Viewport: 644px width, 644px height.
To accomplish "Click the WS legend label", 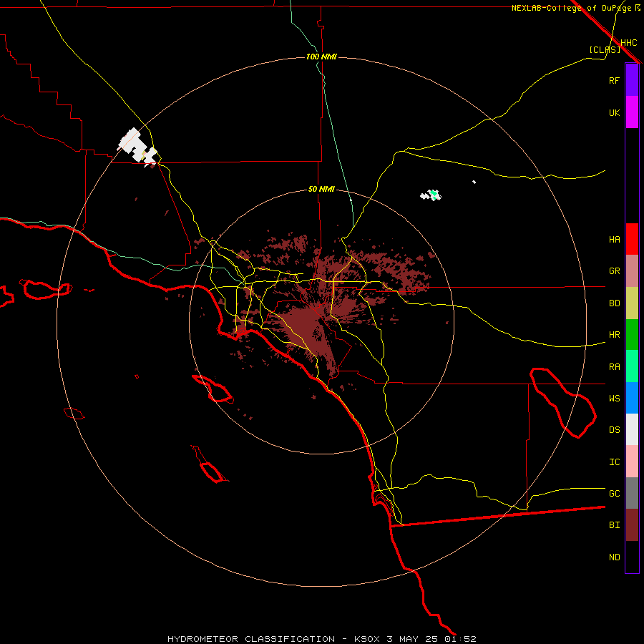I will click(614, 399).
